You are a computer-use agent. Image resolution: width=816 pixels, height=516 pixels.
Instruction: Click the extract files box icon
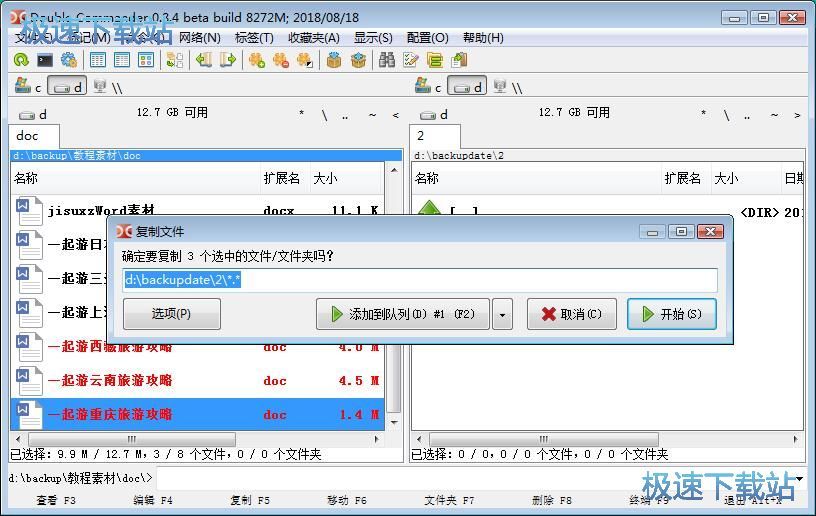coord(358,60)
